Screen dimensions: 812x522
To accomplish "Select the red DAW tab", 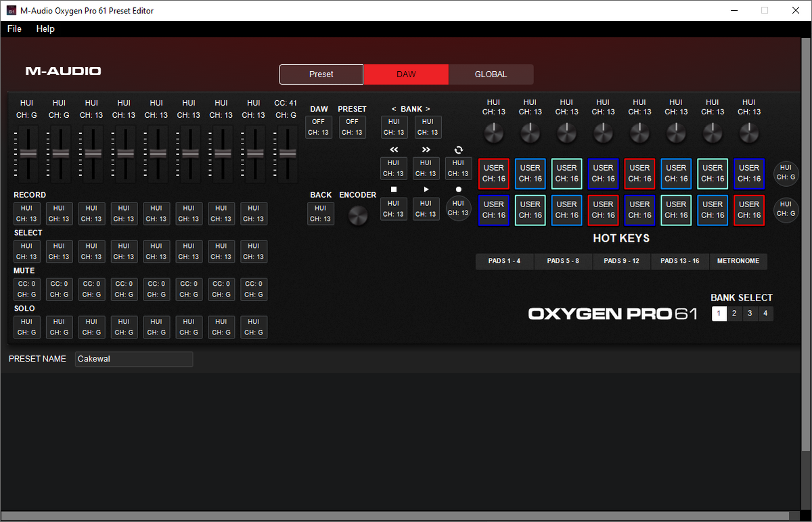I will tap(406, 74).
